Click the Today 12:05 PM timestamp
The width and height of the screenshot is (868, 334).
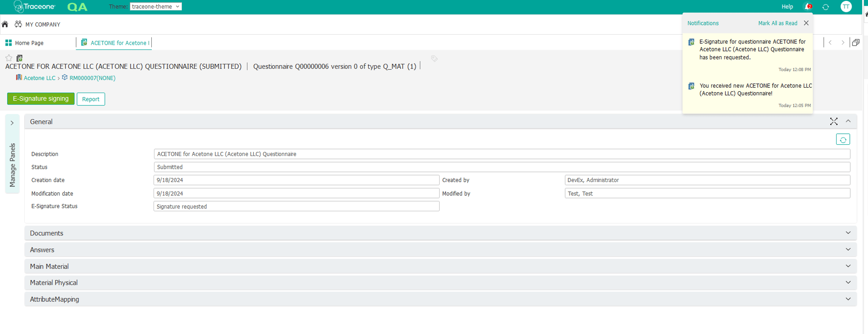pyautogui.click(x=795, y=105)
